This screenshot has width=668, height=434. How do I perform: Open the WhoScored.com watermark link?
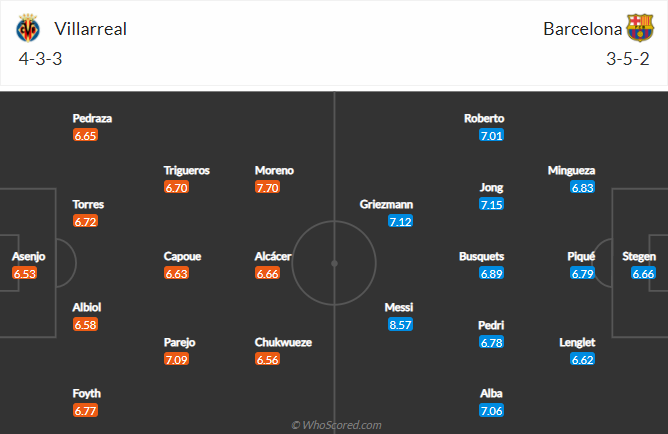(336, 425)
